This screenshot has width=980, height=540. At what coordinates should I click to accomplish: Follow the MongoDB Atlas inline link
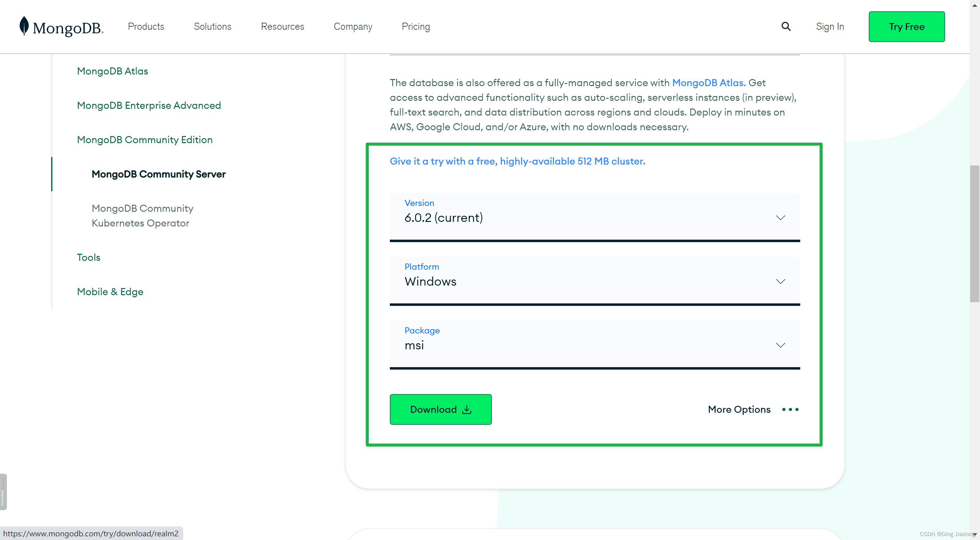click(708, 83)
